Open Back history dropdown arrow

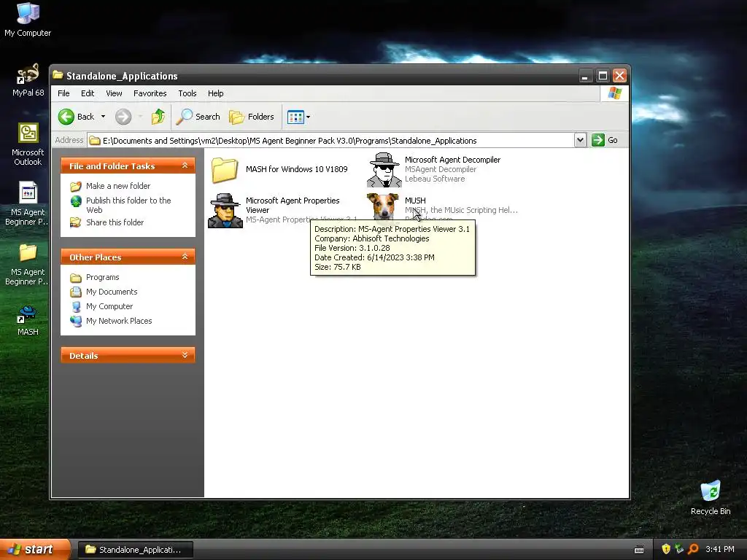[x=103, y=117]
